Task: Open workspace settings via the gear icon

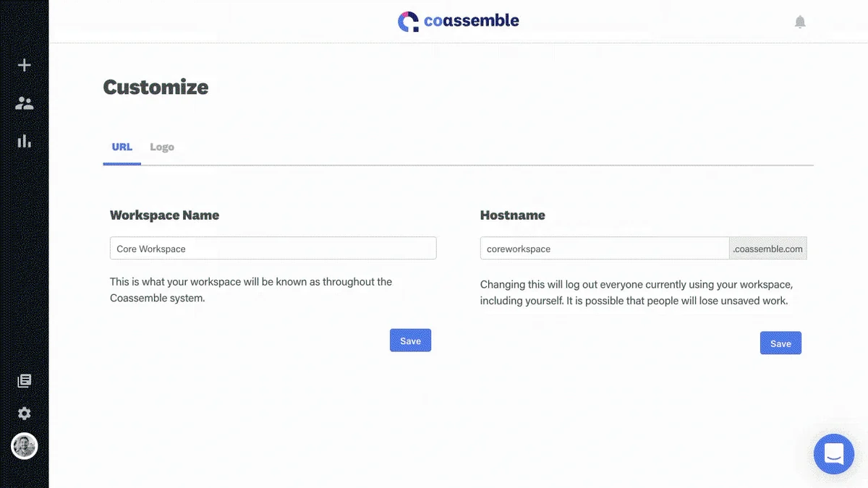Action: click(24, 413)
